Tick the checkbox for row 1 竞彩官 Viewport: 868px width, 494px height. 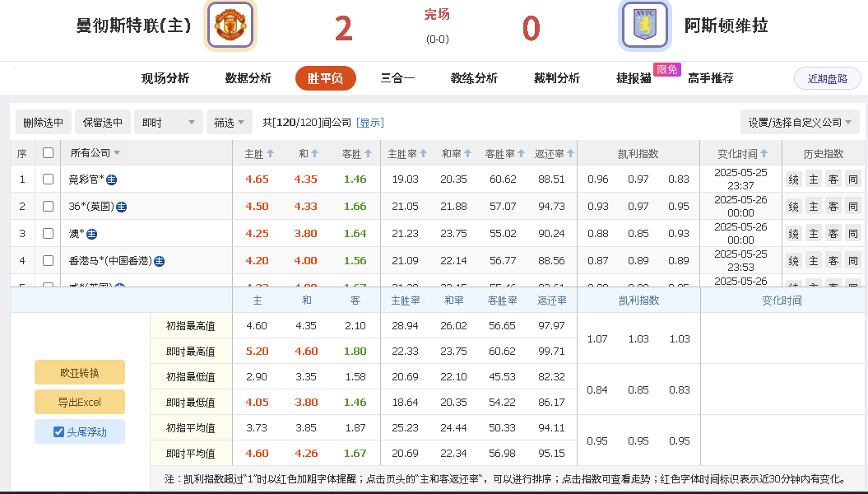[x=48, y=178]
